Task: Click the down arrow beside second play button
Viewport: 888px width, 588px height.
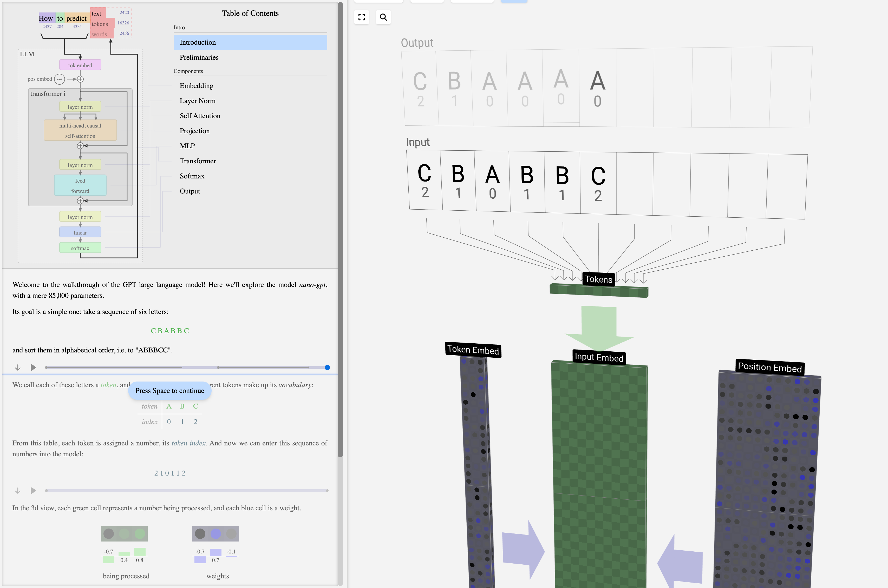Action: (x=18, y=491)
